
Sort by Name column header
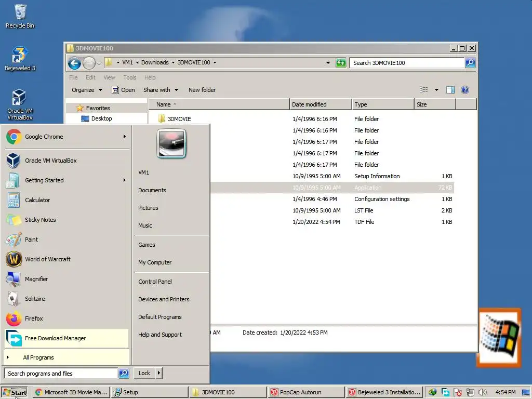(219, 104)
